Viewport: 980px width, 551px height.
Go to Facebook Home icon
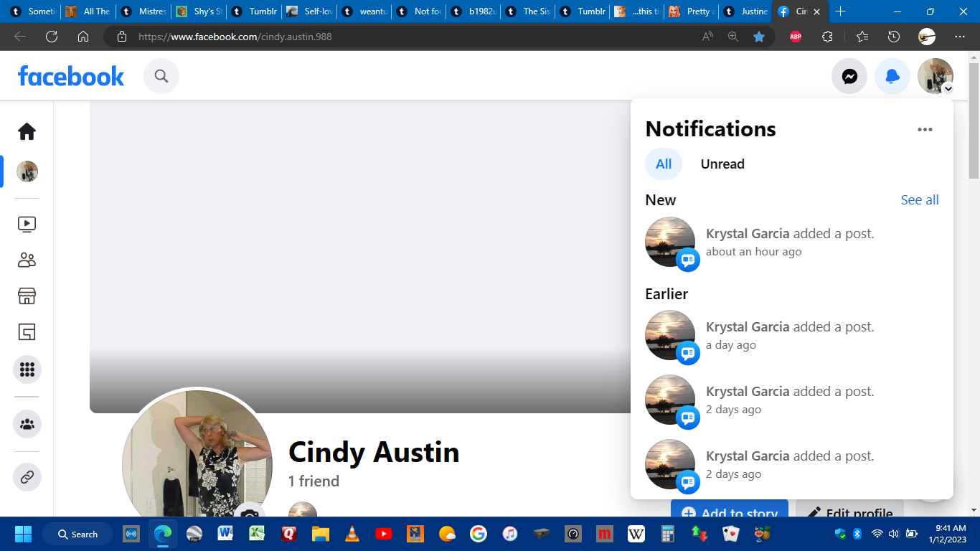click(x=27, y=131)
